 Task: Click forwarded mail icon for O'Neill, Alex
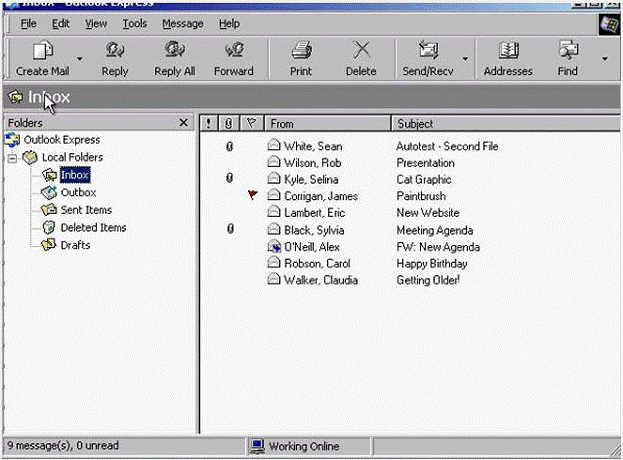click(x=274, y=246)
